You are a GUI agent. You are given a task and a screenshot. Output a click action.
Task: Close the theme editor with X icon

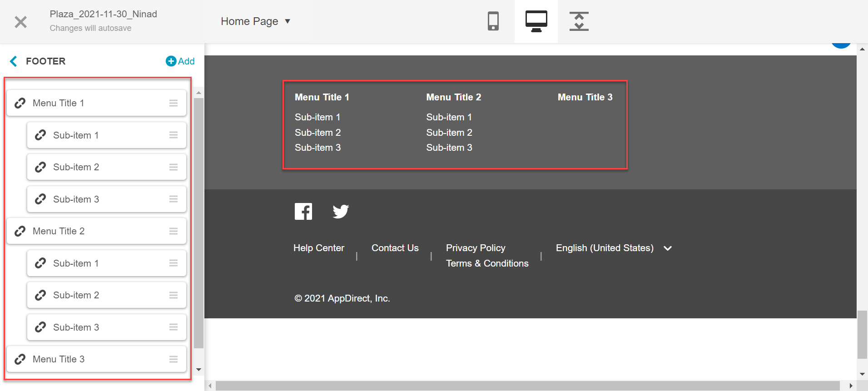coord(21,22)
